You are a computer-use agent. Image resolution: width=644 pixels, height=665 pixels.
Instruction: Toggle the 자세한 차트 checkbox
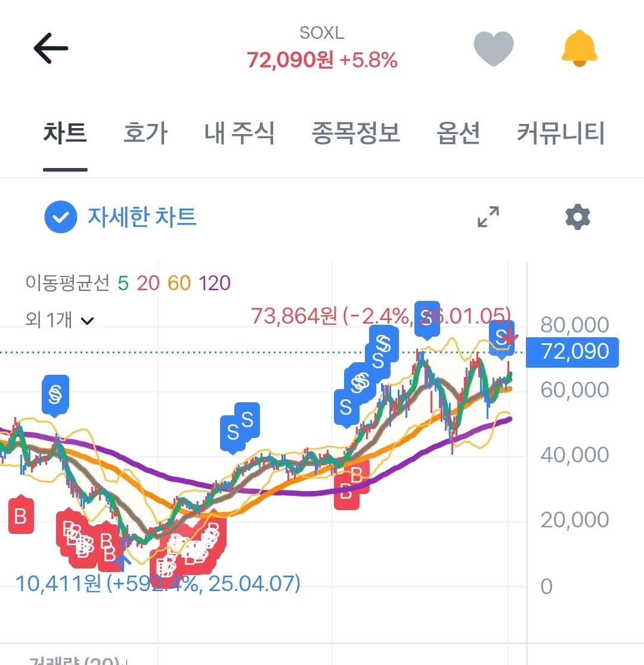coord(61,217)
